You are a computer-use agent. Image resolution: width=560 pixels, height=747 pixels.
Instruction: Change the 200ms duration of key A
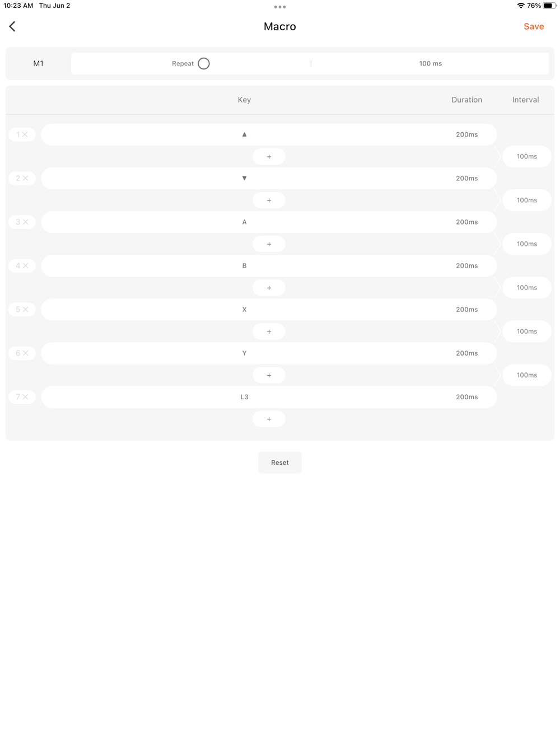click(x=466, y=222)
